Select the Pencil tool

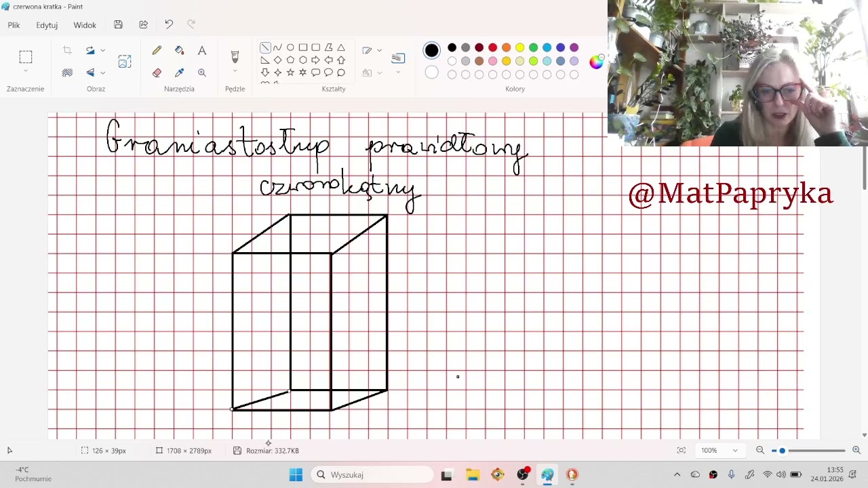point(157,51)
